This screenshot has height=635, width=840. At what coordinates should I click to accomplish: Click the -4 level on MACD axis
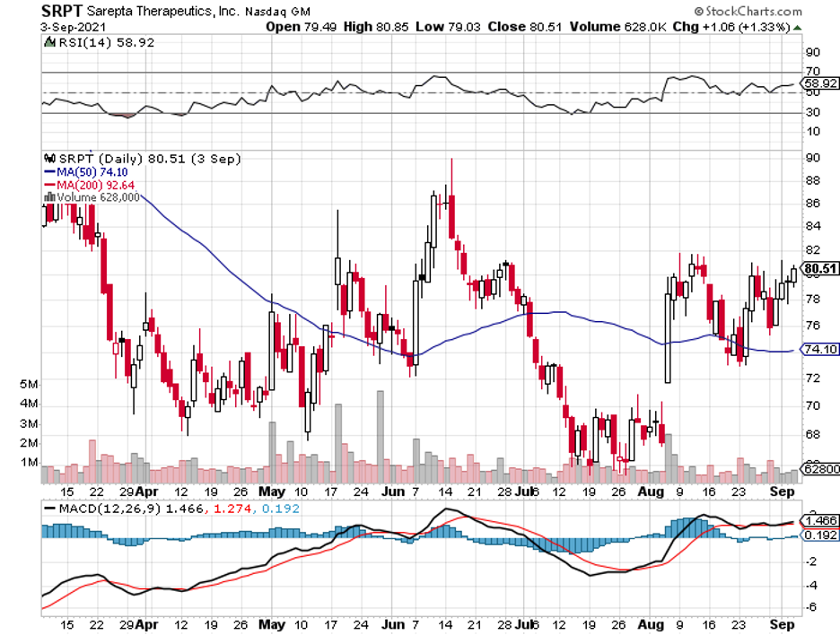pyautogui.click(x=811, y=585)
